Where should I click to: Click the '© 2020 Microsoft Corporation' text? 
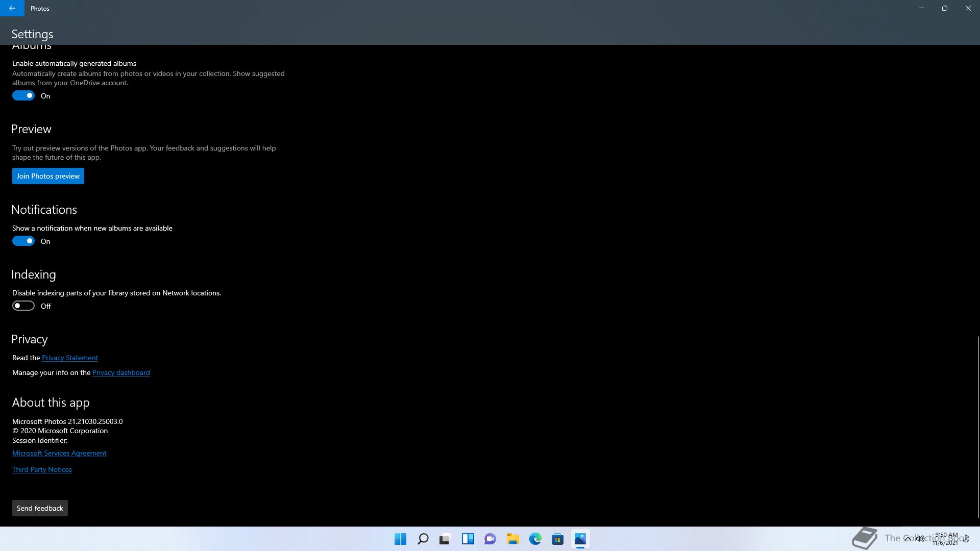(60, 431)
